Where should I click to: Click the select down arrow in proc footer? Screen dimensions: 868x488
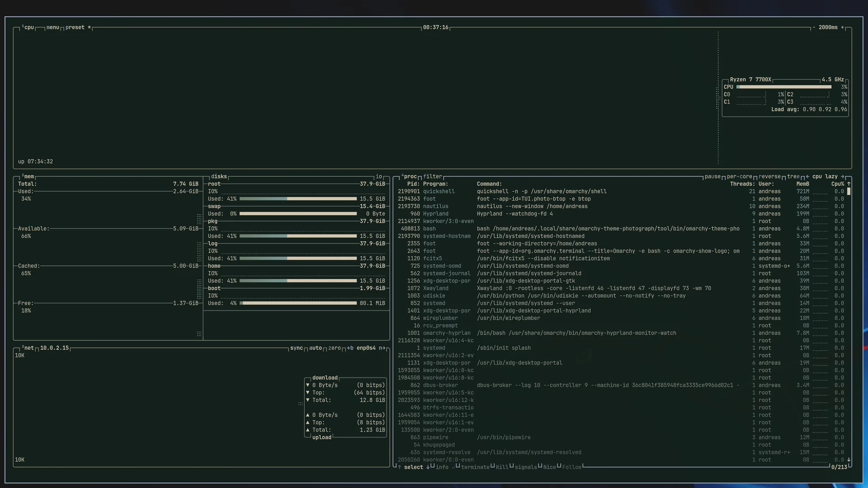click(428, 467)
